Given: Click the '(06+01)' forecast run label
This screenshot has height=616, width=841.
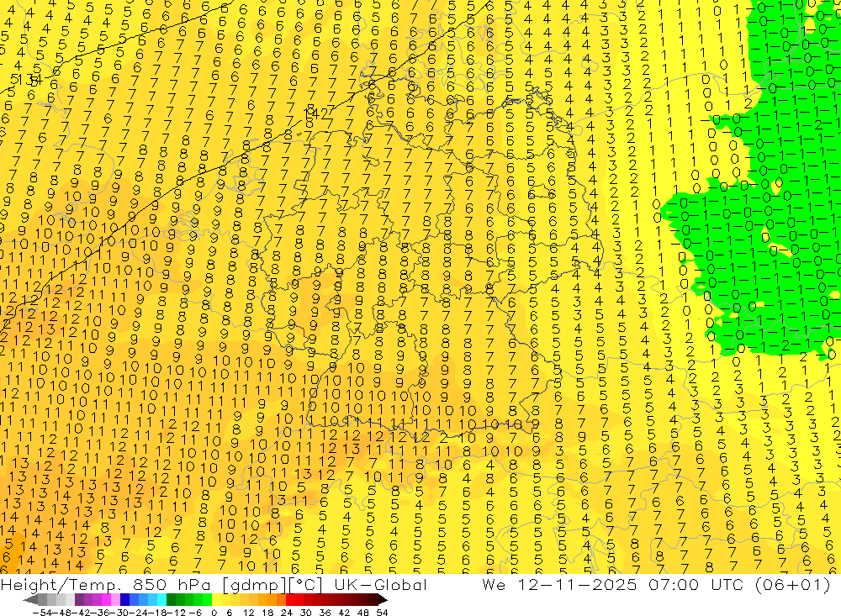Looking at the screenshot, I should click(x=793, y=584).
